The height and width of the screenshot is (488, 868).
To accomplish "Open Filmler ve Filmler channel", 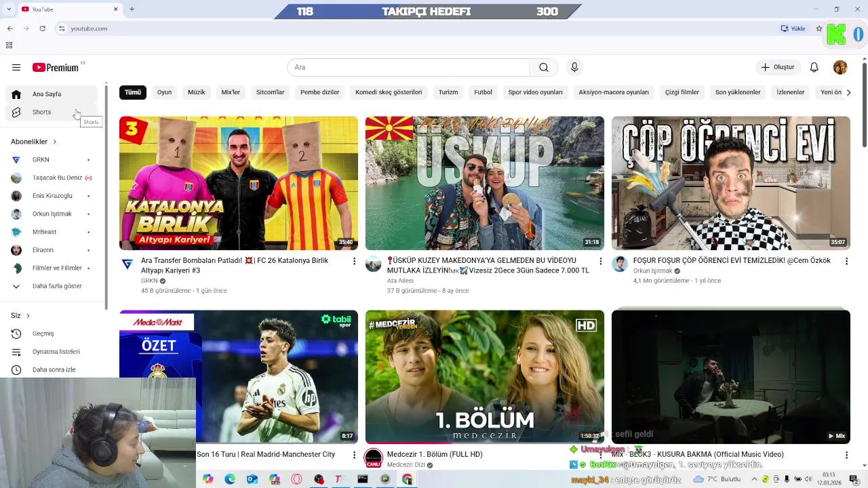I will click(x=51, y=268).
